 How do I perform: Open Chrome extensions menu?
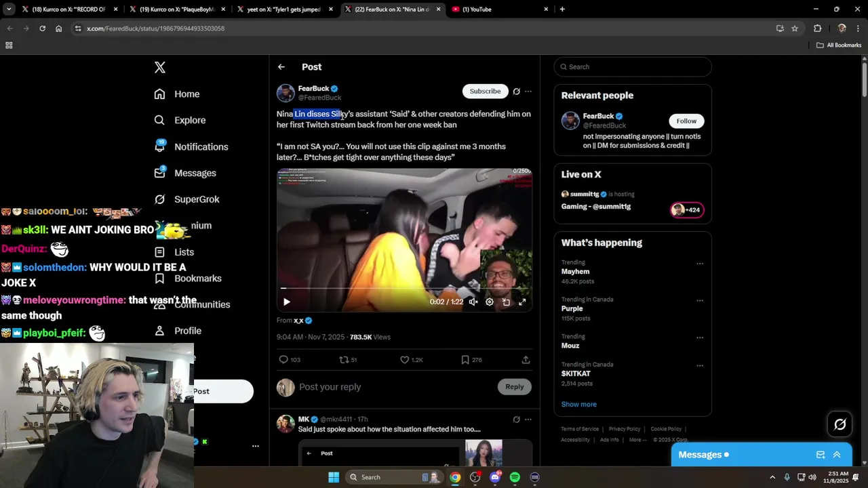[x=817, y=28]
